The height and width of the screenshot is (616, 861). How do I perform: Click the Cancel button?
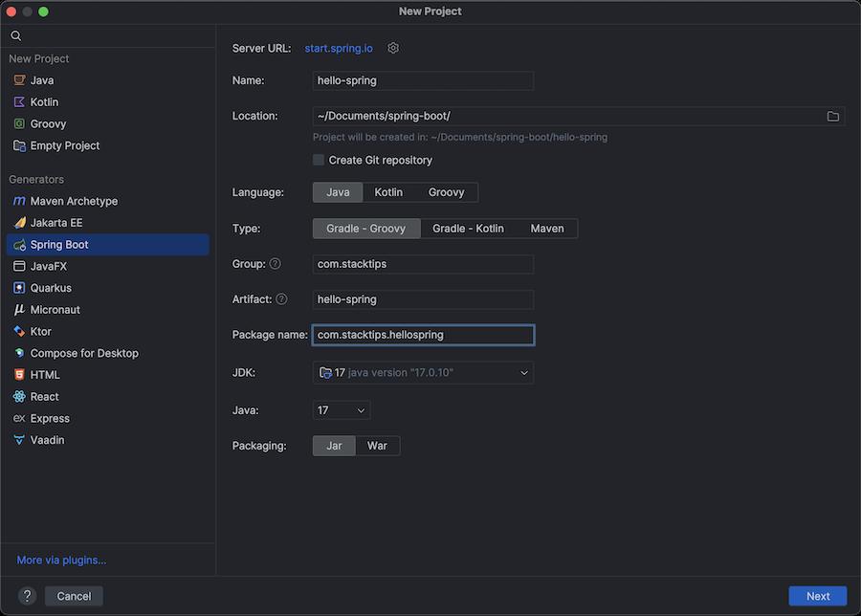74,596
